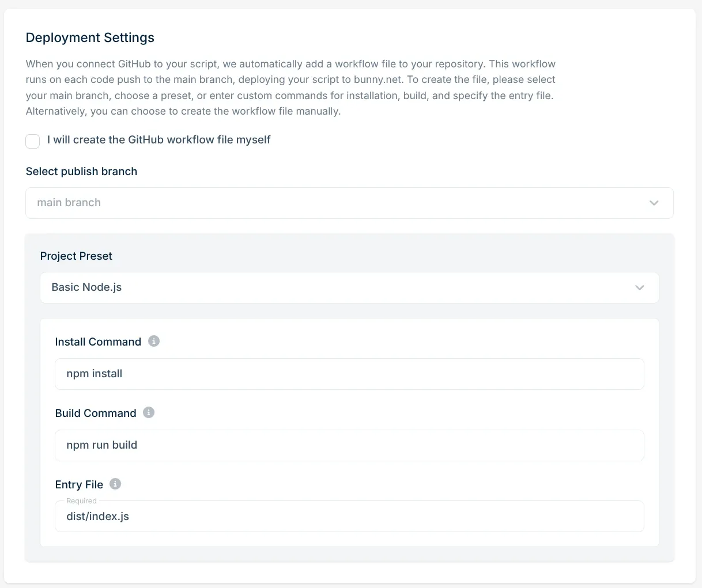
Task: Click the dist/index.js entry file field
Action: (x=349, y=516)
